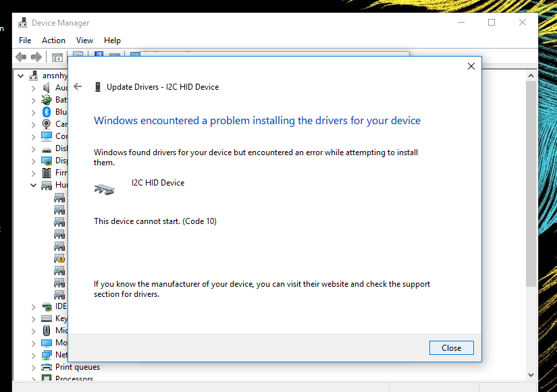Image resolution: width=557 pixels, height=392 pixels.
Task: Collapse the root ansnhy computer node chevron
Action: click(x=21, y=76)
